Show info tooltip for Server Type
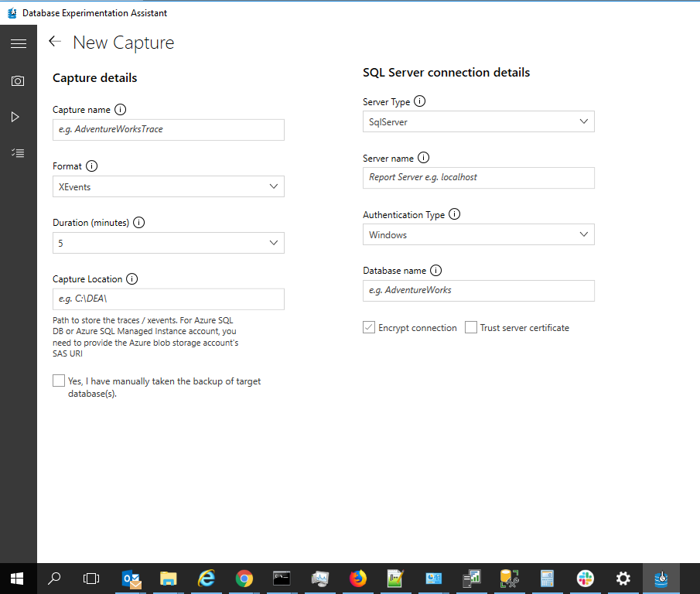 [420, 101]
